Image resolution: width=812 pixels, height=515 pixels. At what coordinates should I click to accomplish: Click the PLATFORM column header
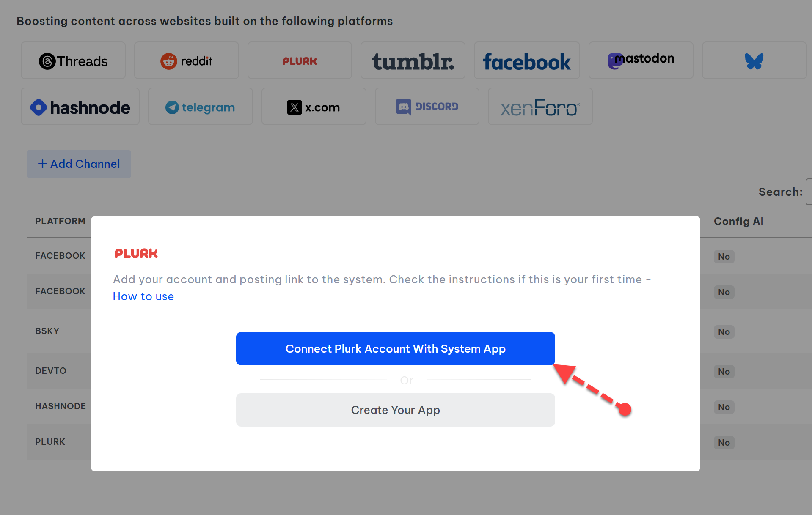coord(60,221)
